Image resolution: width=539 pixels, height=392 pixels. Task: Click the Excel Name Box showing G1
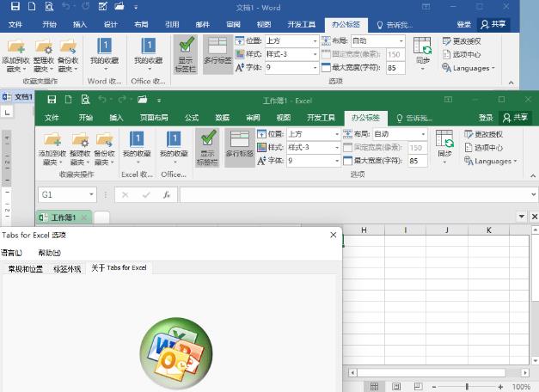click(67, 195)
